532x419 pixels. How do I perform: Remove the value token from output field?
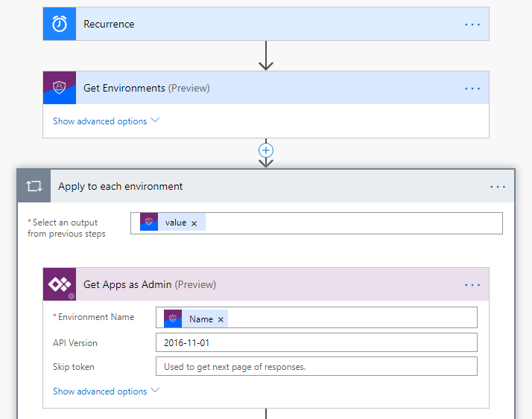tap(194, 223)
